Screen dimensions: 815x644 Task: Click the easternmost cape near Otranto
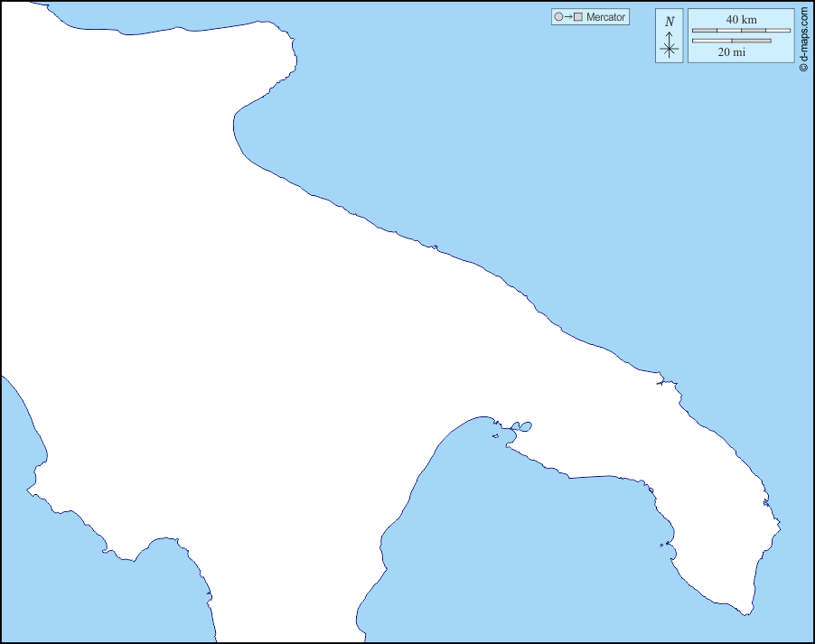click(x=778, y=525)
